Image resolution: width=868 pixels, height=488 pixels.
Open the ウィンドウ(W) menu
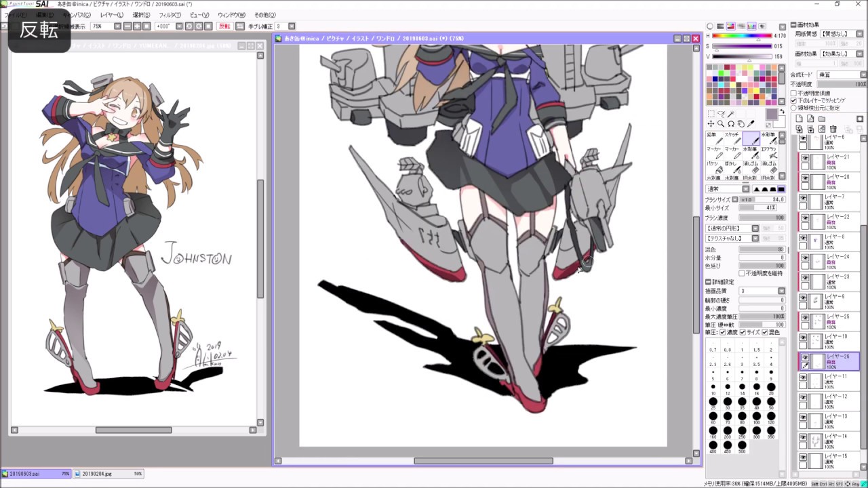231,15
